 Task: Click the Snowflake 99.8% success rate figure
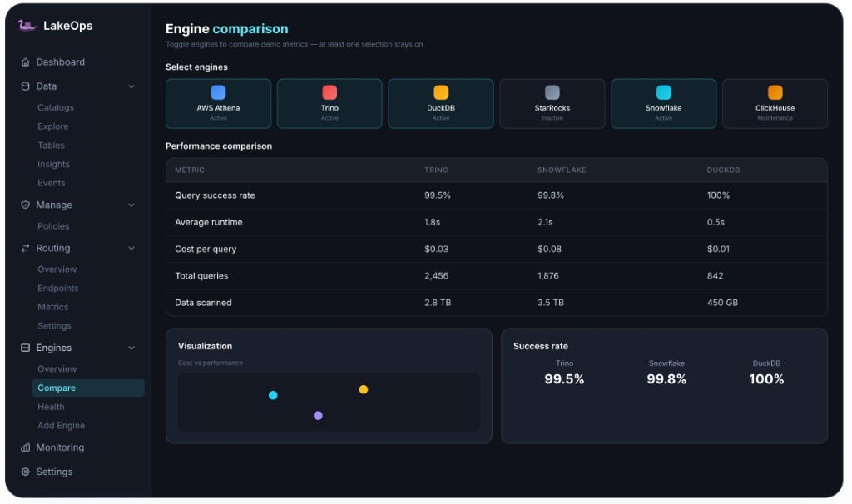(x=666, y=379)
